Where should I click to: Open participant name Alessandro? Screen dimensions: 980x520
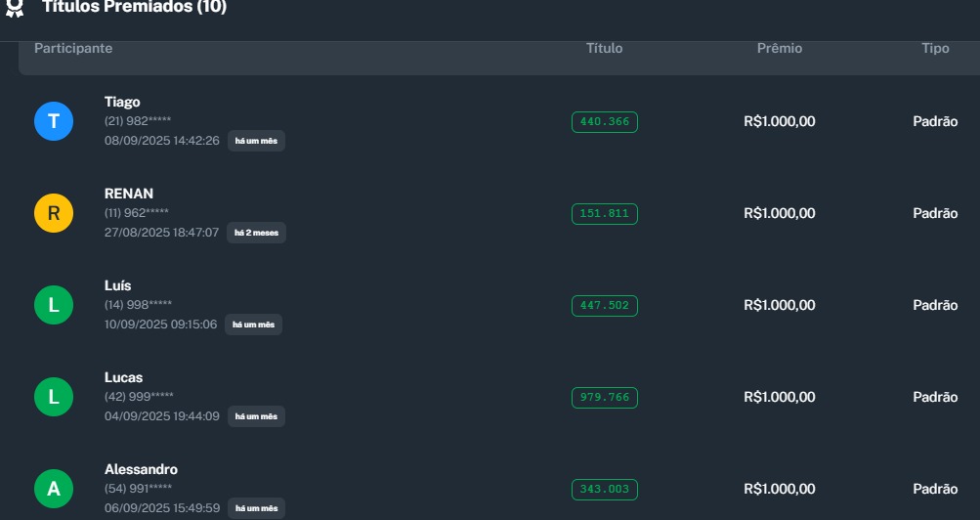tap(141, 469)
